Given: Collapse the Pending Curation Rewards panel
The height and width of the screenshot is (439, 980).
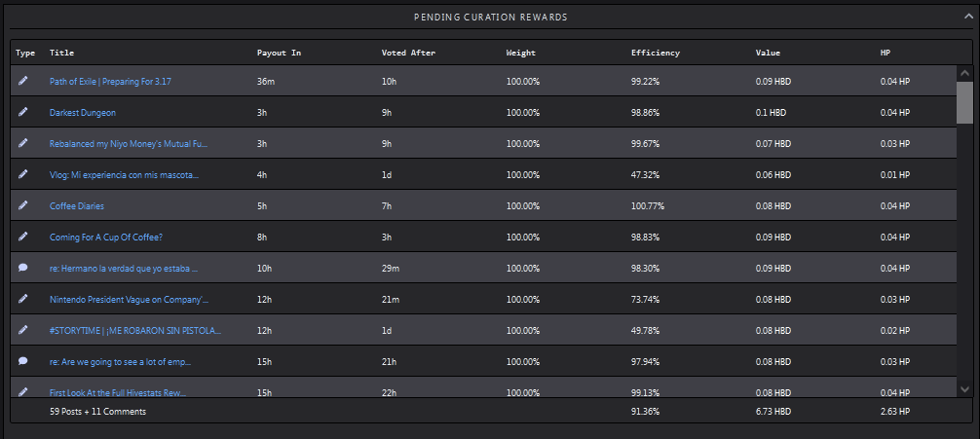Looking at the screenshot, I should (x=968, y=17).
